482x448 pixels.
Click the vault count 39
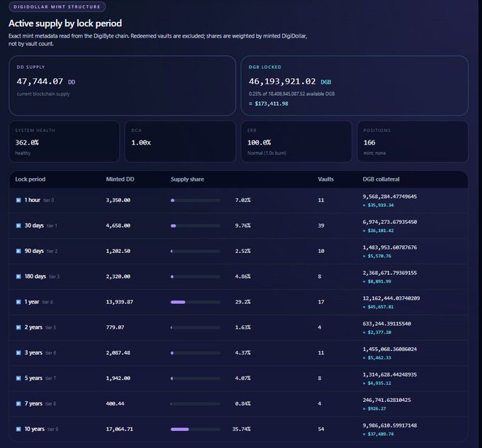pyautogui.click(x=321, y=225)
